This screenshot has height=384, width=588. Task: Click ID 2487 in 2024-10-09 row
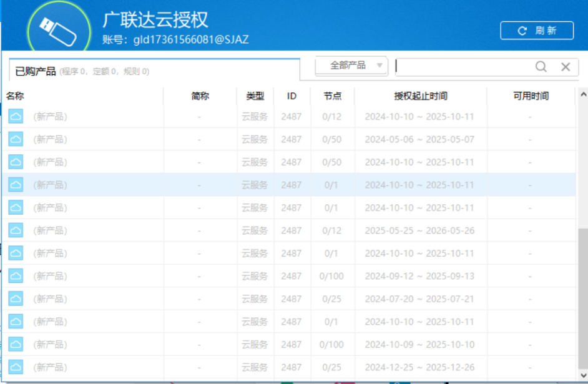pyautogui.click(x=292, y=345)
